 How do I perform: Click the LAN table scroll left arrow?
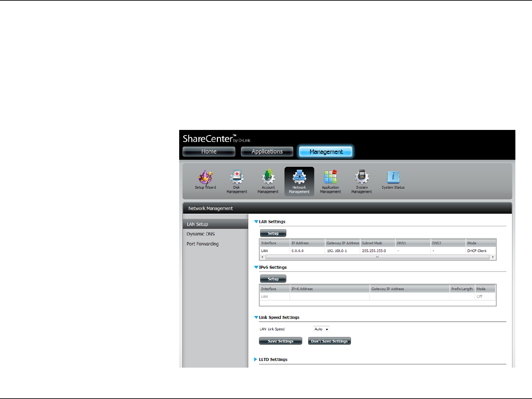click(263, 257)
